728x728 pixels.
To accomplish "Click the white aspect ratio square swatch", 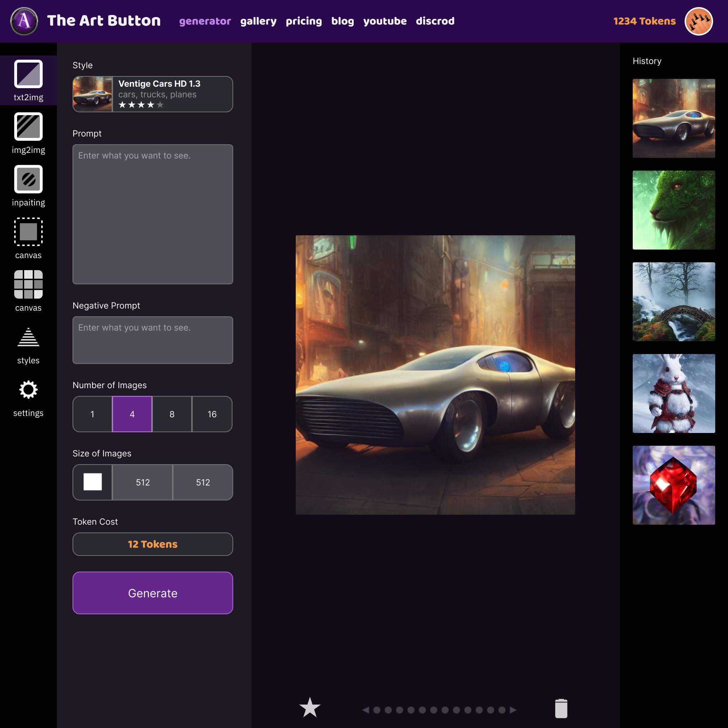I will click(x=93, y=482).
